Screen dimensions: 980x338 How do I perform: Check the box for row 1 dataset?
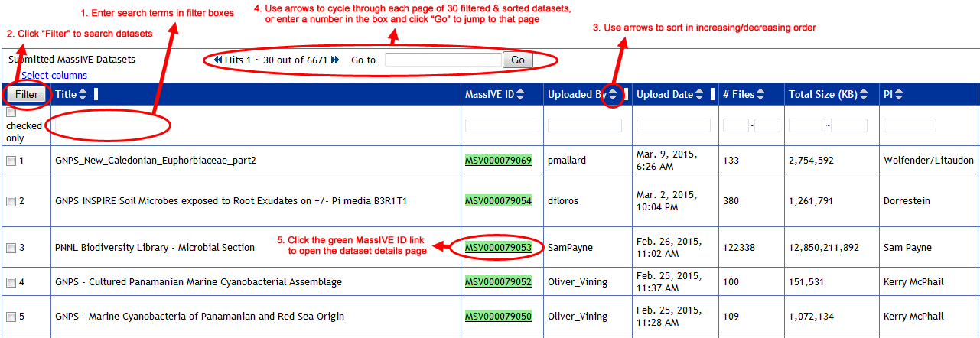point(11,161)
